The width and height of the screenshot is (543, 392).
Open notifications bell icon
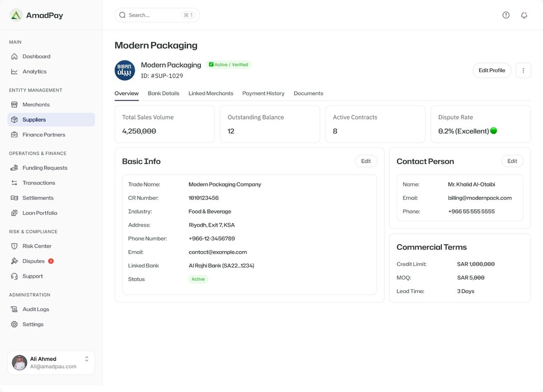click(524, 15)
